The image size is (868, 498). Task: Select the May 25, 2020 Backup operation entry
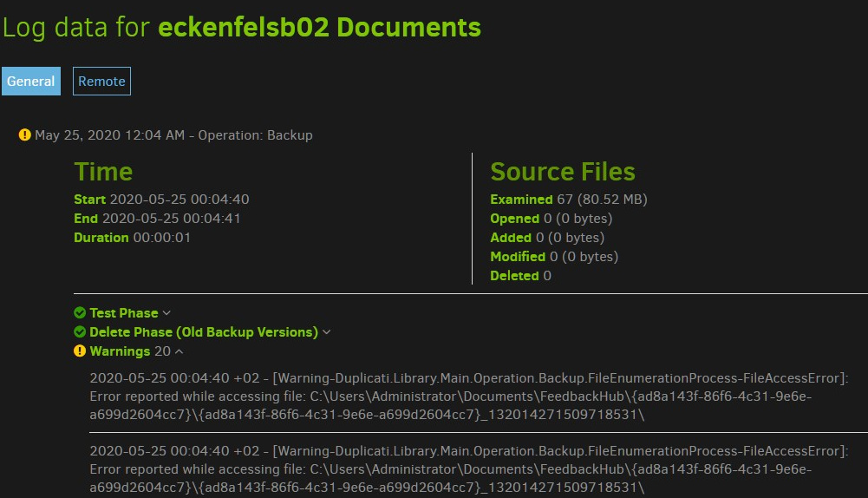click(x=173, y=135)
